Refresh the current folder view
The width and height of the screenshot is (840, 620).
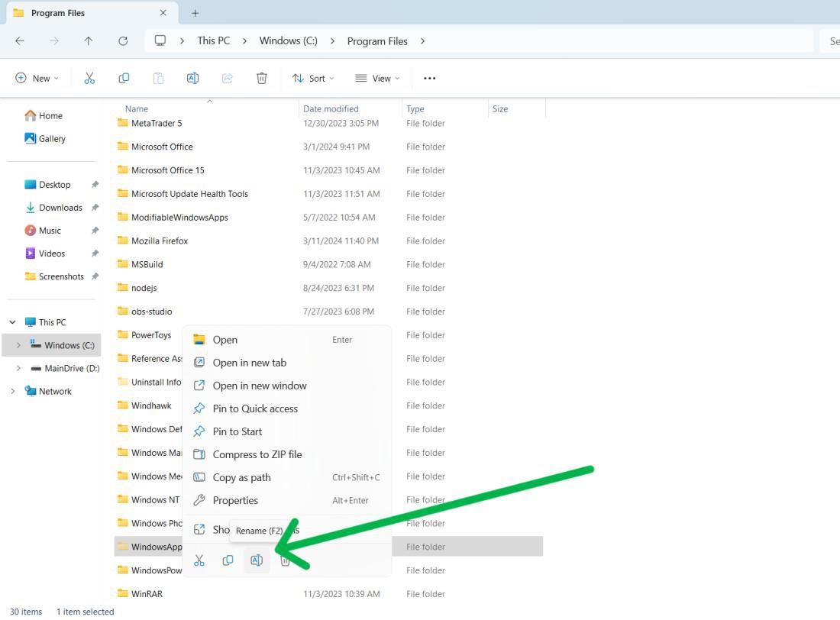coord(123,40)
